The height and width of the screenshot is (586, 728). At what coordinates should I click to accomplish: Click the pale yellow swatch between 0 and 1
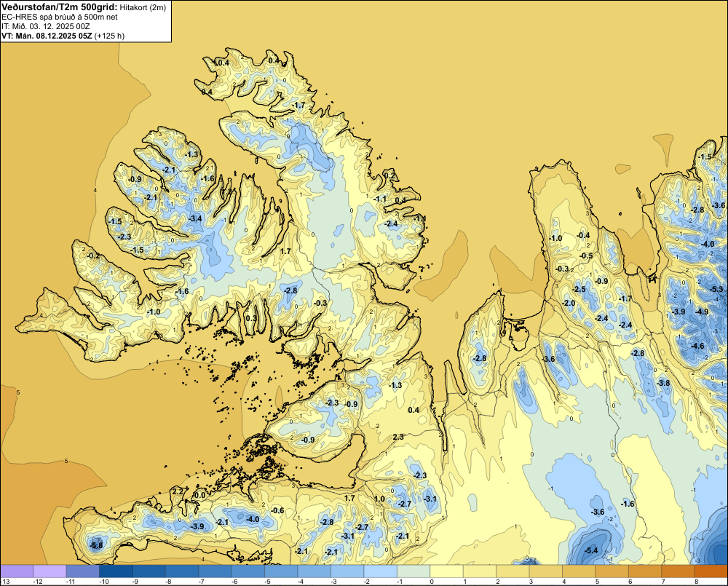point(447,571)
